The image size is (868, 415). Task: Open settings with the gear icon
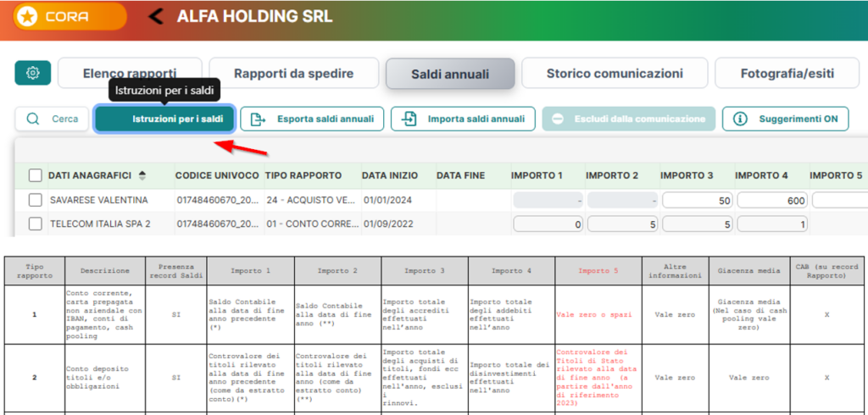pyautogui.click(x=33, y=73)
